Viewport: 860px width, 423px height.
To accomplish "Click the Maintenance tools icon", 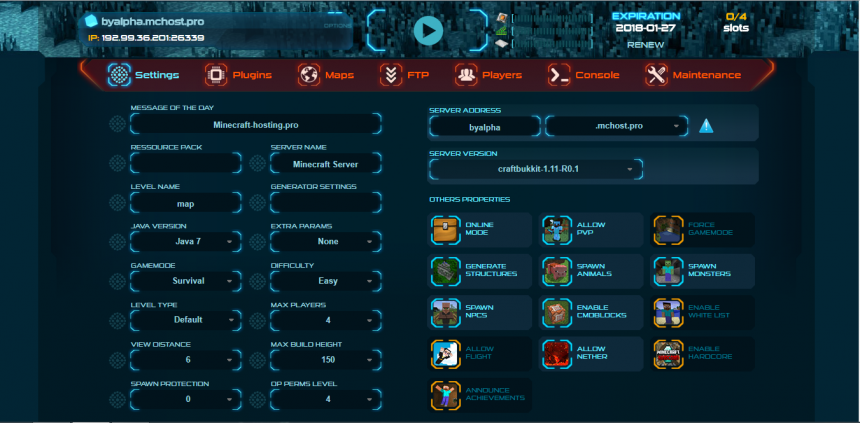I will click(x=656, y=75).
